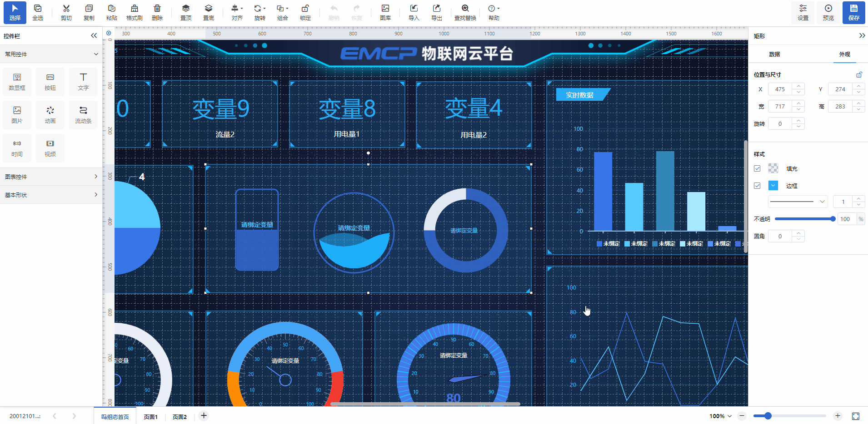
Task: Click the fit-to-screen fullscreen icon
Action: 856,416
